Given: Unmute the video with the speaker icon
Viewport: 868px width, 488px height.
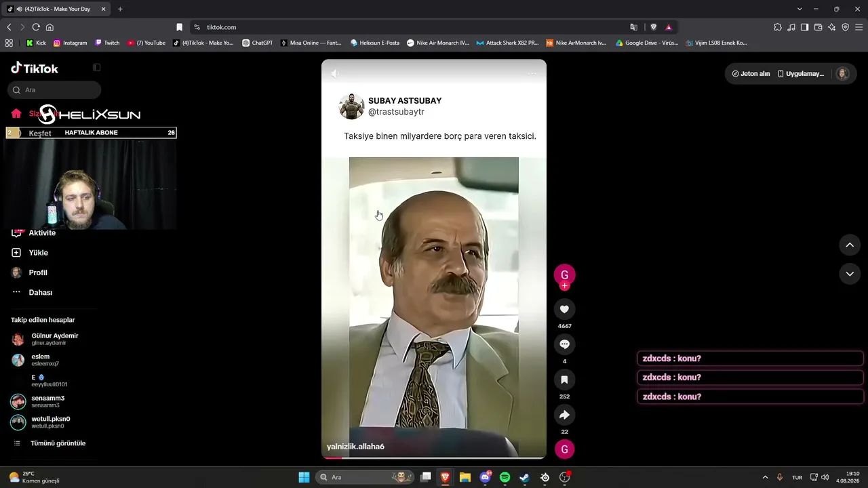Looking at the screenshot, I should (x=334, y=73).
